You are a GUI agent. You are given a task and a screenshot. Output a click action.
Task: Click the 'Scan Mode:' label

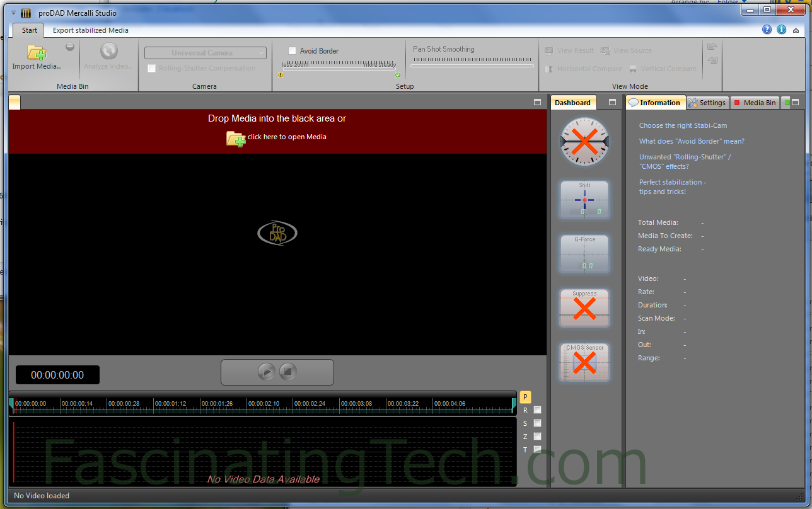[656, 318]
